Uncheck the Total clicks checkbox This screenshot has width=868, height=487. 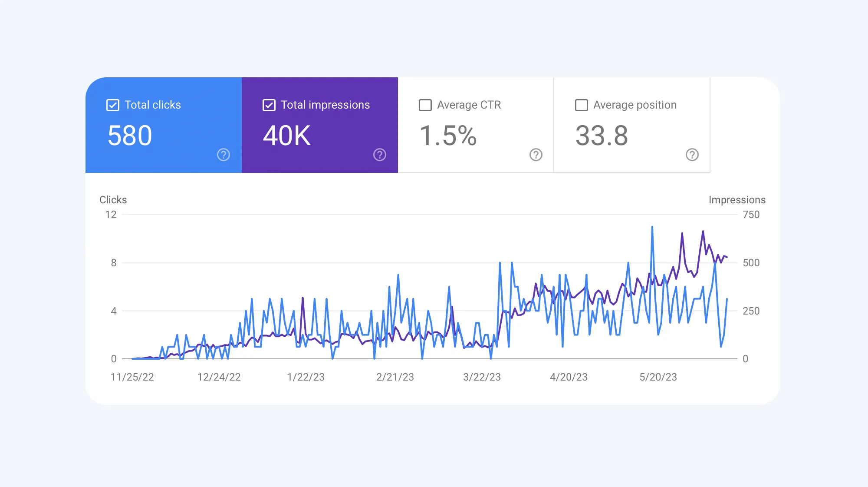click(x=112, y=105)
